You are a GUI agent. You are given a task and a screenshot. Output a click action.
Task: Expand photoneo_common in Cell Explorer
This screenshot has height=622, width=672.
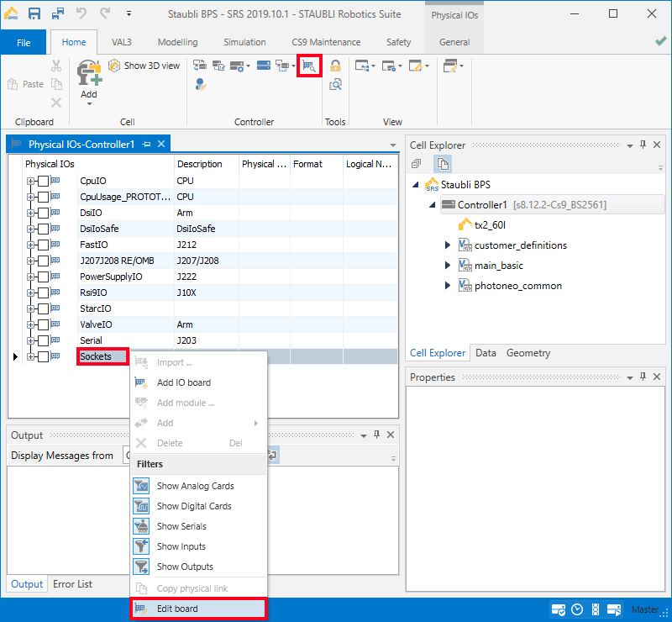pos(448,285)
